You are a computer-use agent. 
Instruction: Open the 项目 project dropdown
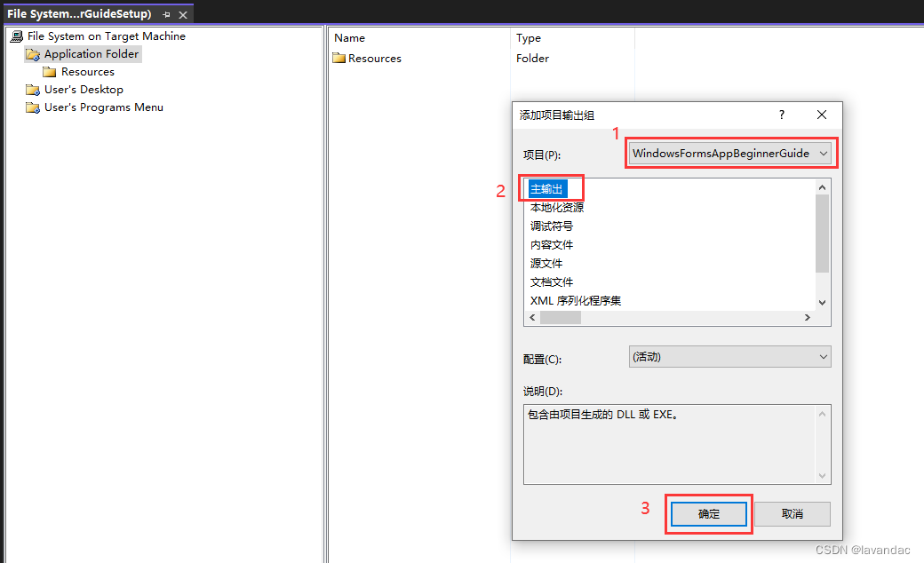click(x=729, y=154)
